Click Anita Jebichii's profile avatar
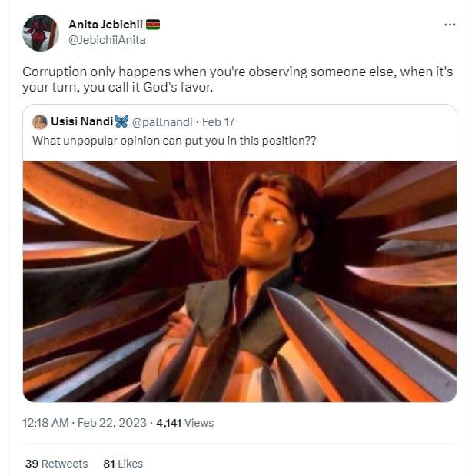The width and height of the screenshot is (475, 476). (x=41, y=32)
